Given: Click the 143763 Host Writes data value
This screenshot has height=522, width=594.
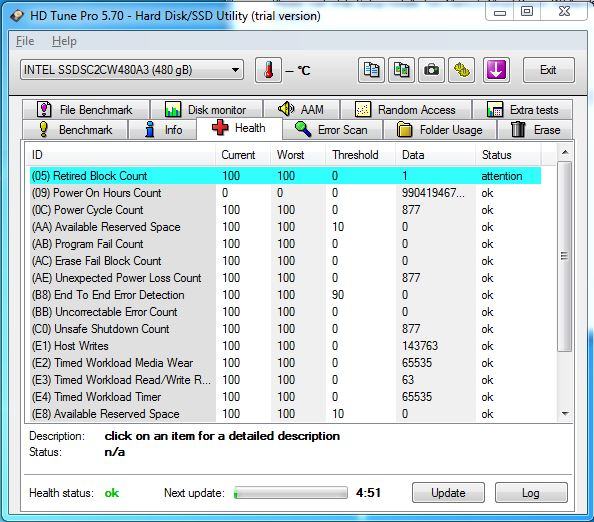Looking at the screenshot, I should click(420, 346).
